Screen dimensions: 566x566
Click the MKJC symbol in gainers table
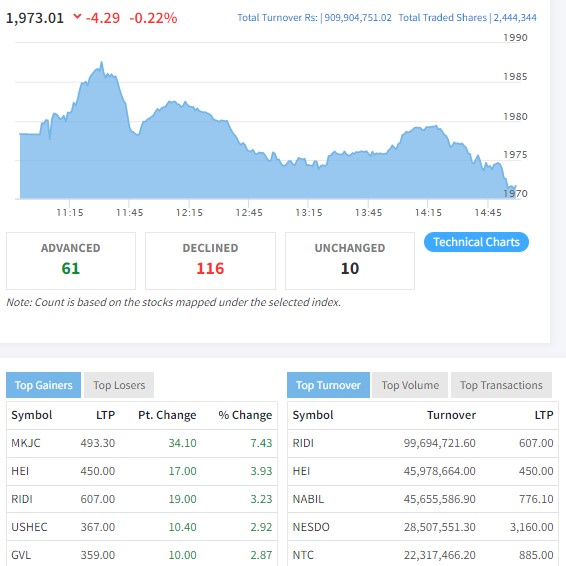26,443
